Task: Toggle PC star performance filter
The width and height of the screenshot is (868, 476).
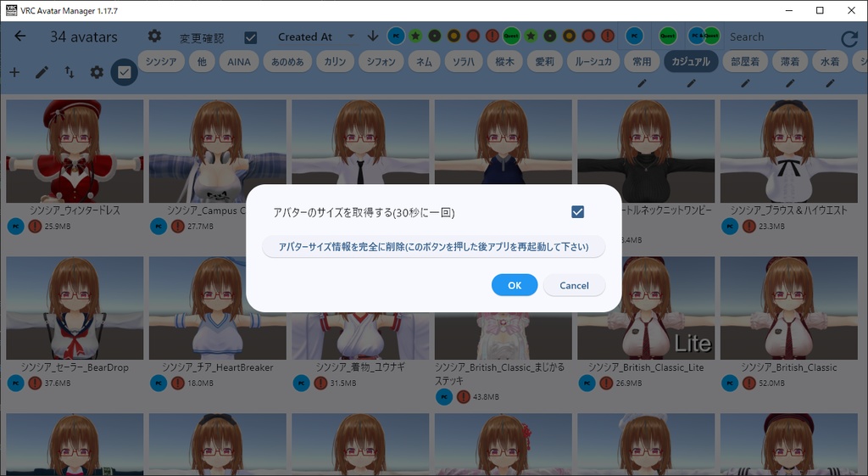Action: [x=415, y=36]
